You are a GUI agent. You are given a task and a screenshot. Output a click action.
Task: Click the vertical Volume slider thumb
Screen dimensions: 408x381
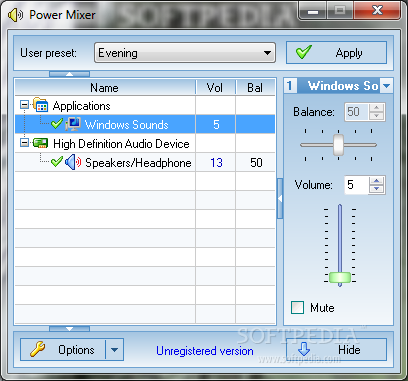(x=340, y=277)
